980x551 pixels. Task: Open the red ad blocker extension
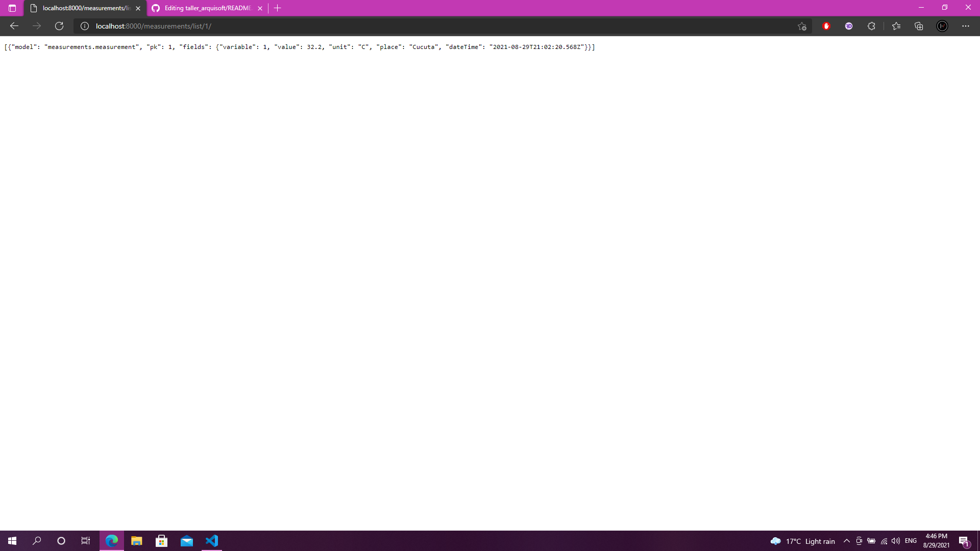coord(826,26)
